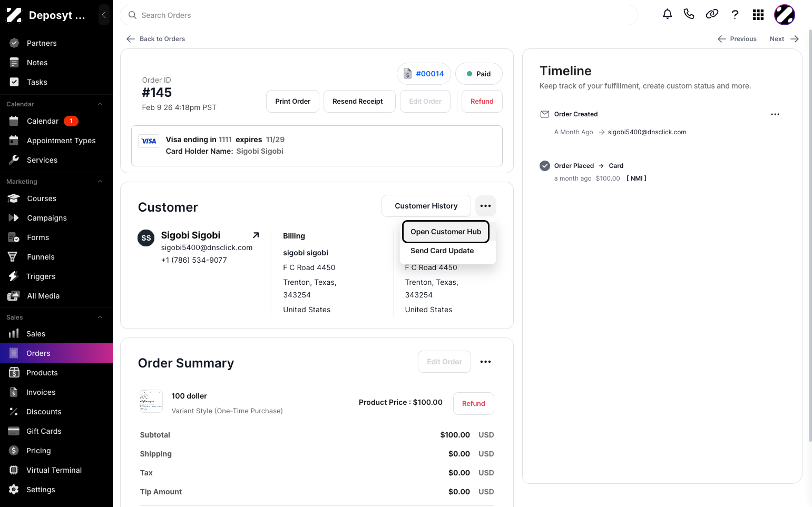Go Back to Orders
Image resolution: width=812 pixels, height=507 pixels.
click(155, 39)
